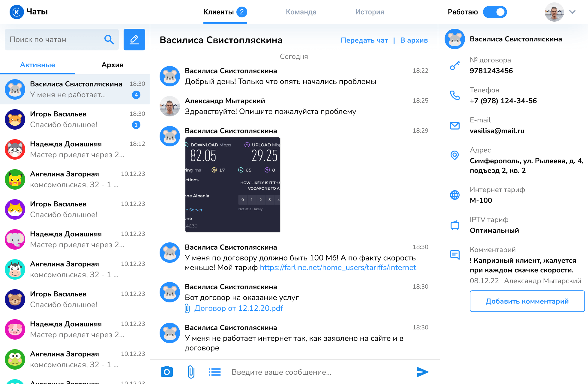Screen dimensions: 588x384
Task: Click В архив link
Action: coord(414,40)
